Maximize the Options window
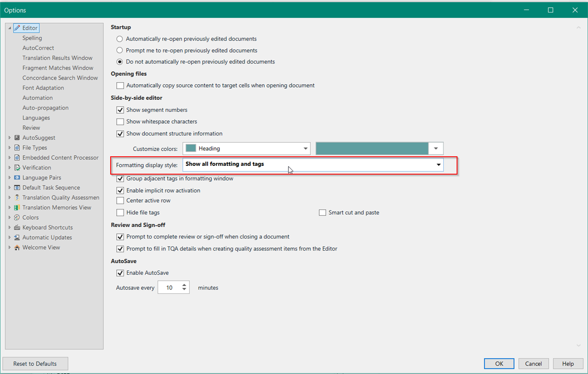 point(550,10)
